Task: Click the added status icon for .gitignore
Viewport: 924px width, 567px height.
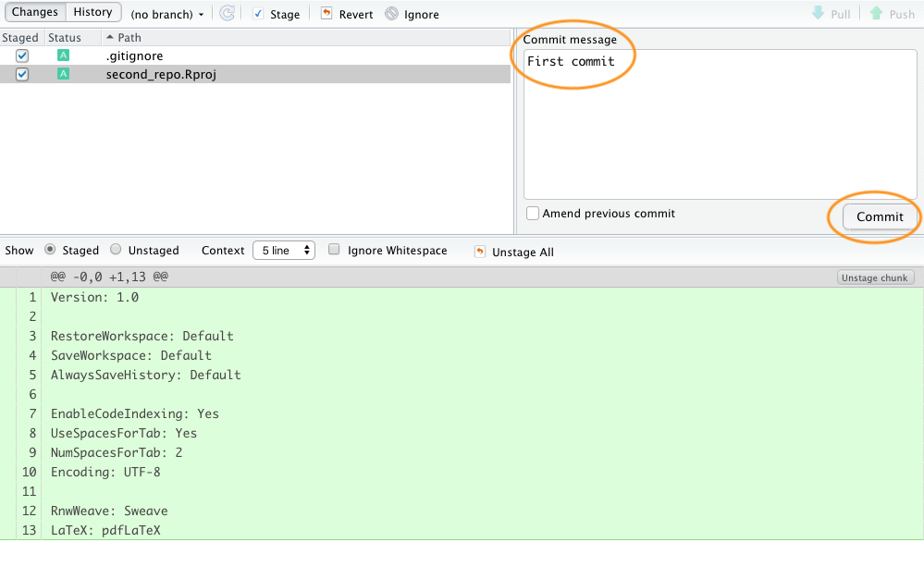Action: pyautogui.click(x=63, y=55)
